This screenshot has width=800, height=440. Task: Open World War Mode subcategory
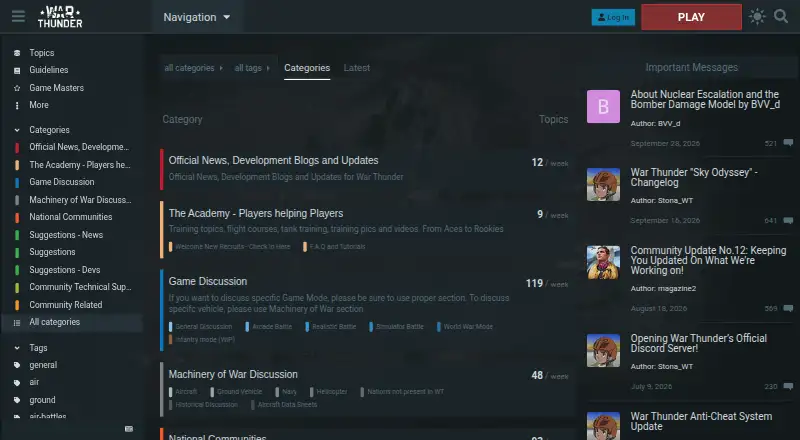click(468, 327)
